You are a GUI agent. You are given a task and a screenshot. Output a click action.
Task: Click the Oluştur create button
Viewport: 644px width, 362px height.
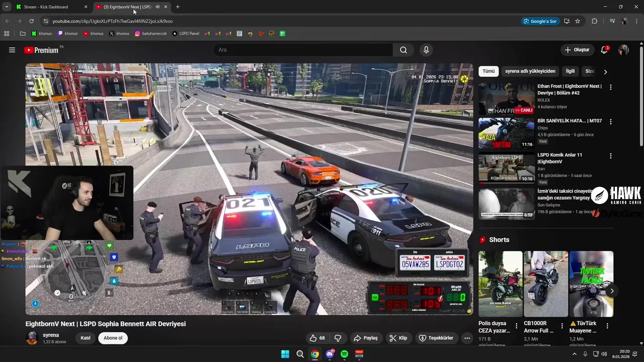(x=577, y=50)
